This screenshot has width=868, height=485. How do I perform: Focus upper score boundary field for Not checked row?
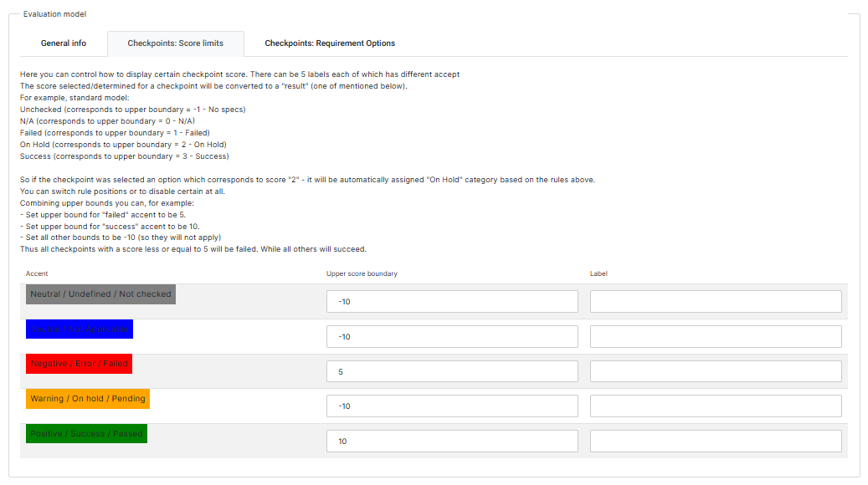452,302
